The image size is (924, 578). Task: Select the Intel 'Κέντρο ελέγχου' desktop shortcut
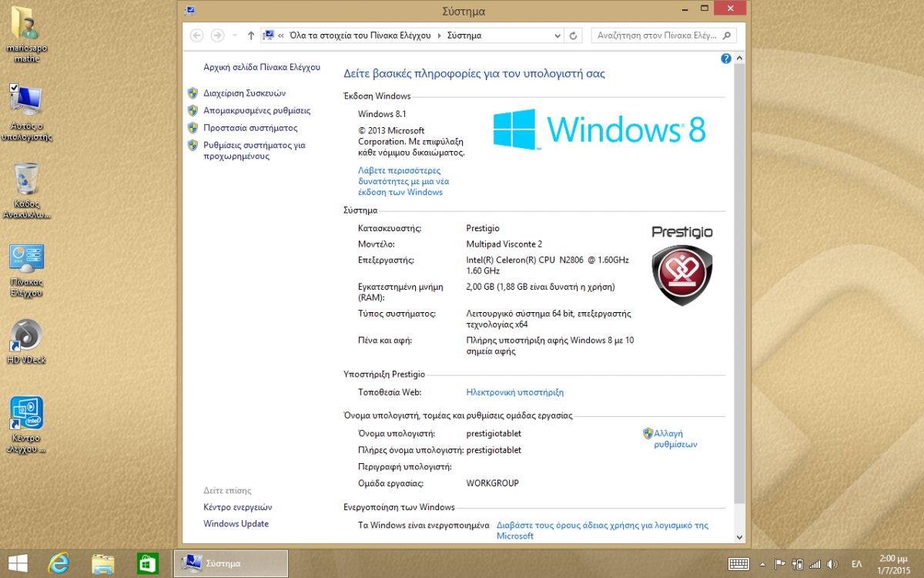(x=26, y=425)
